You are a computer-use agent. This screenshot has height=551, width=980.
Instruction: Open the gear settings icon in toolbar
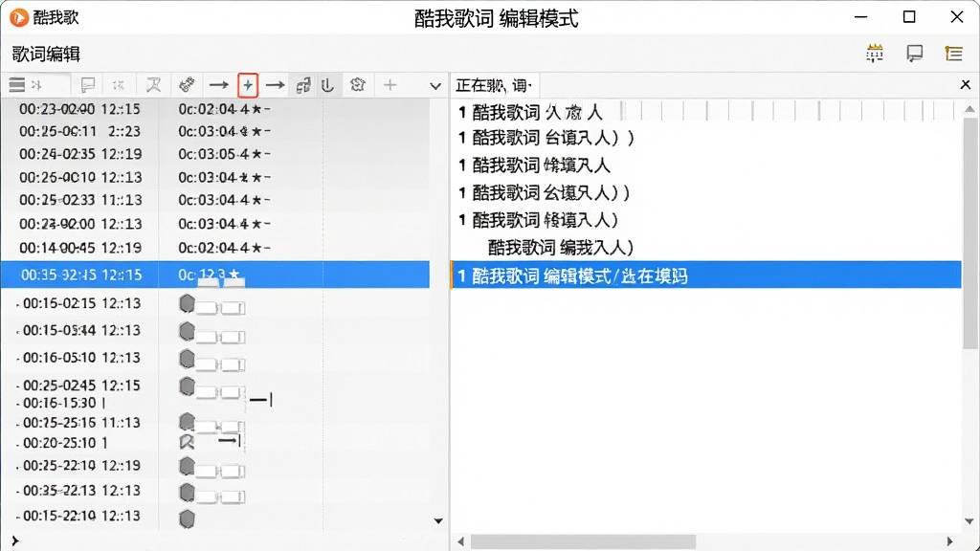click(358, 84)
